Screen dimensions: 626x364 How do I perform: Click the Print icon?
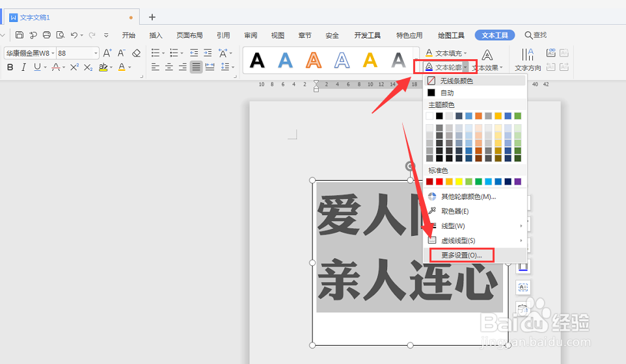click(47, 35)
